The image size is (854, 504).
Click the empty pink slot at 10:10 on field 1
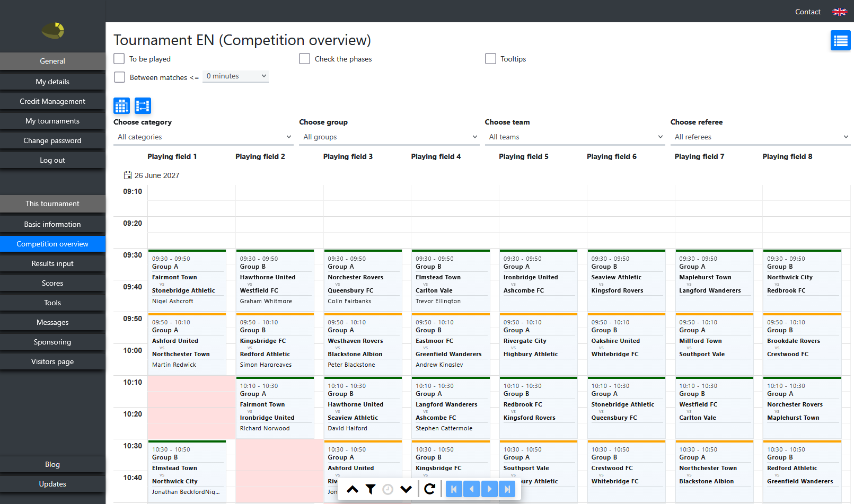click(x=191, y=408)
